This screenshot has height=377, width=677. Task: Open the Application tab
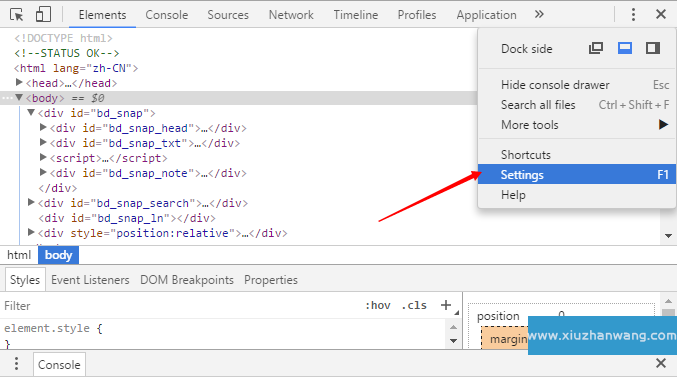(486, 15)
